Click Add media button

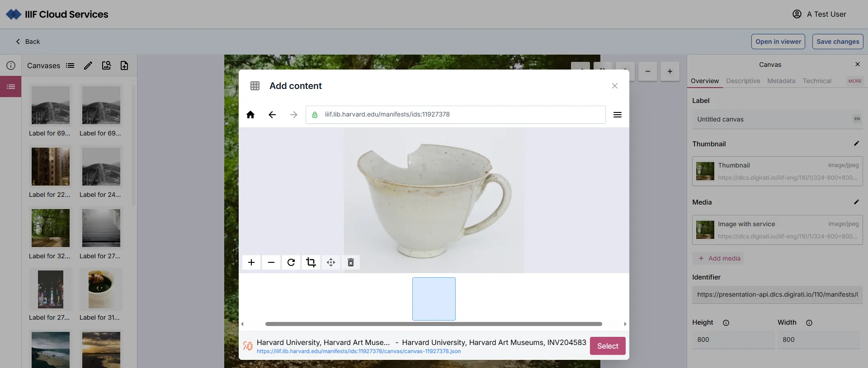coord(719,258)
